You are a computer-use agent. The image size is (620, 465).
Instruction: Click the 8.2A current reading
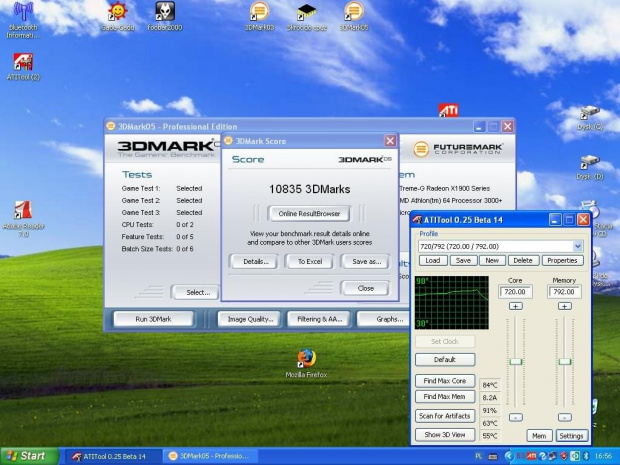(490, 398)
